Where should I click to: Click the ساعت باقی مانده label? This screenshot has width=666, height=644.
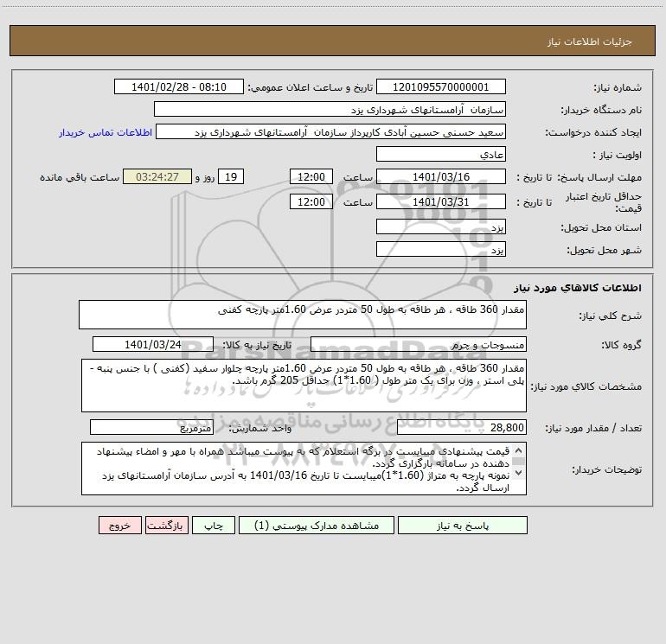80,177
